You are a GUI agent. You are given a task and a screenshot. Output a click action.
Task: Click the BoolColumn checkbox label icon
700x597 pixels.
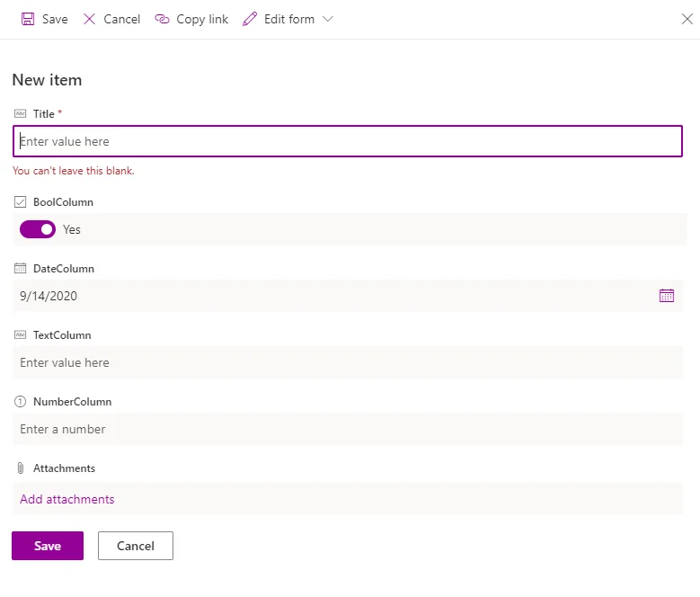(x=20, y=202)
